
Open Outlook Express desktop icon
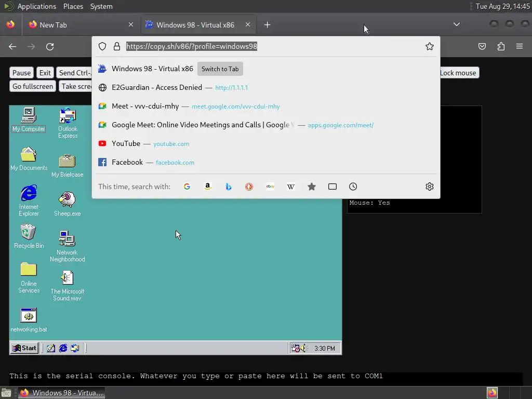(x=68, y=123)
